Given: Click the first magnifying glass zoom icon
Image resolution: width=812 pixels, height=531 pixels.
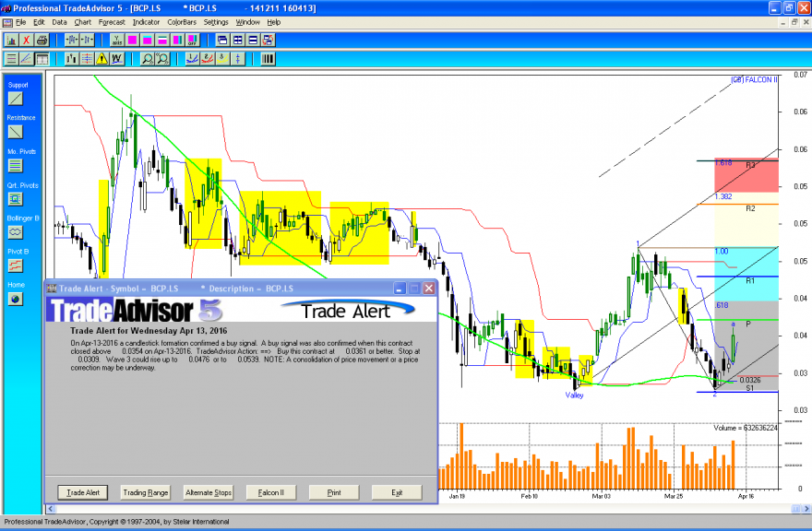Looking at the screenshot, I should [148, 59].
